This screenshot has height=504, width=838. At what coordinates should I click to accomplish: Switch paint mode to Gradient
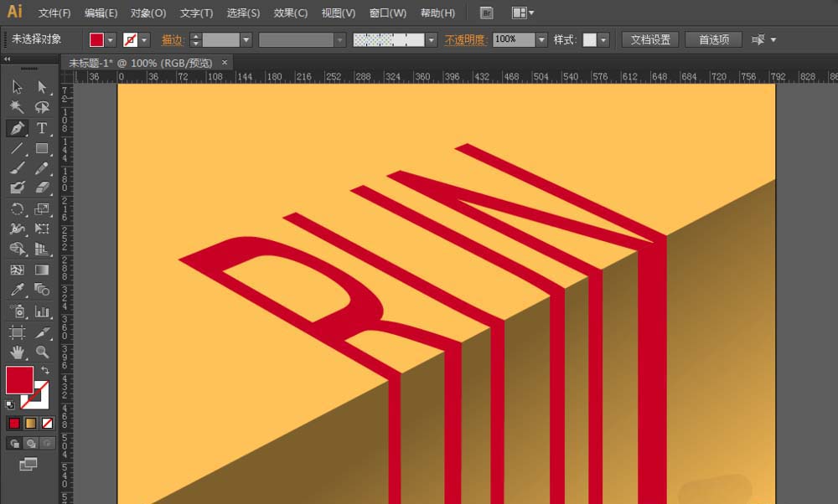coord(31,423)
